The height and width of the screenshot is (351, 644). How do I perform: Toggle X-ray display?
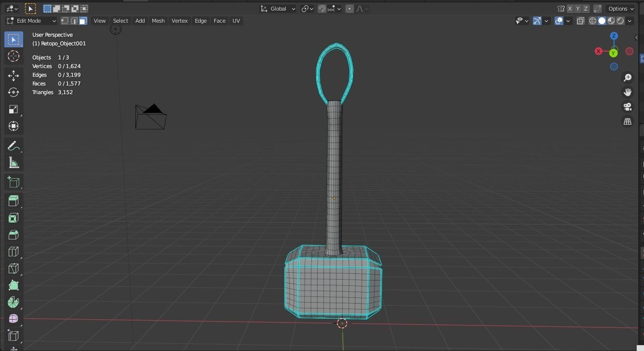580,21
